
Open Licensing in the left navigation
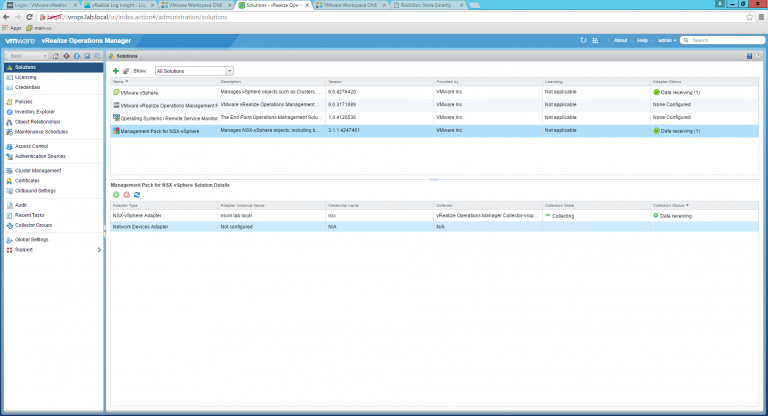(25, 77)
